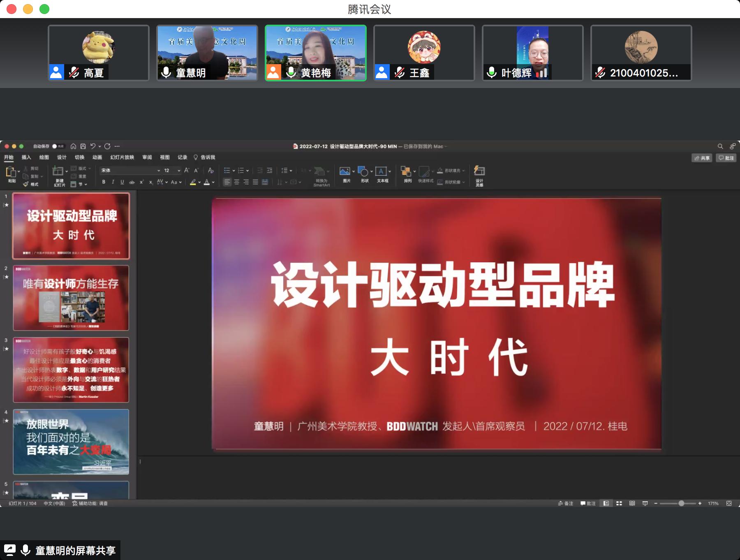
Task: Expand the arrange (排列) dropdown arrow
Action: coord(414,171)
